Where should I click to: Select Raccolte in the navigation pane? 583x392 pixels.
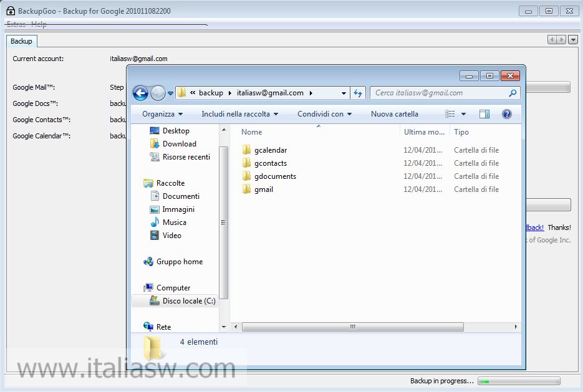164,183
